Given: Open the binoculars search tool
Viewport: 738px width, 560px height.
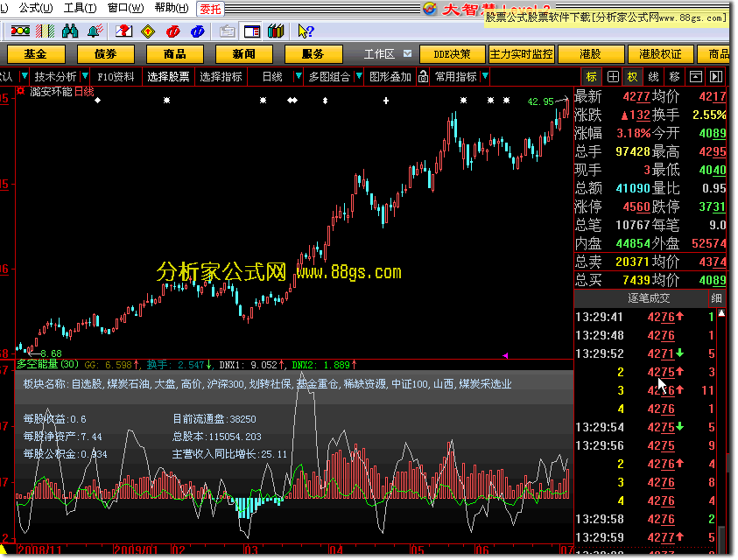Looking at the screenshot, I should (70, 31).
